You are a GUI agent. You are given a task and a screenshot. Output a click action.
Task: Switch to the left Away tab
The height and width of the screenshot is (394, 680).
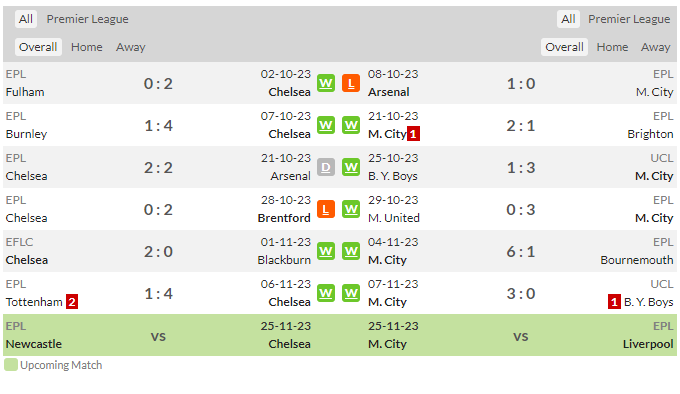[131, 47]
